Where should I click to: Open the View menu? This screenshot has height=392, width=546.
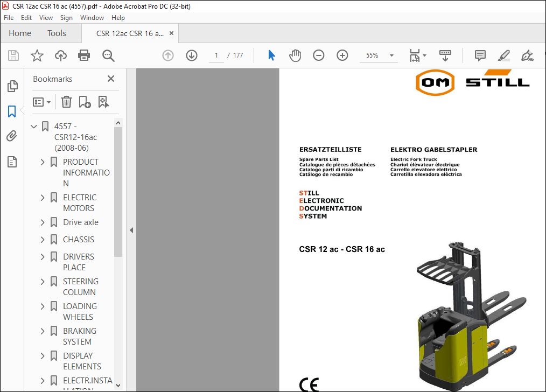(46, 18)
